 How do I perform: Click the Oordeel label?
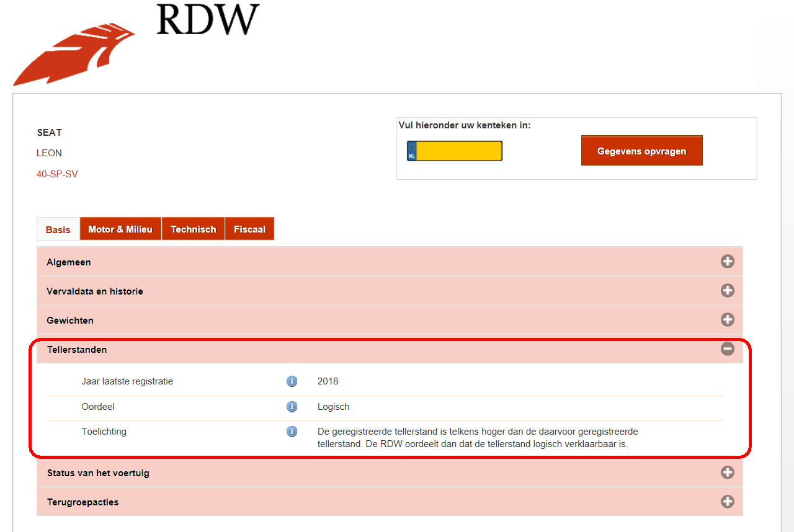98,407
